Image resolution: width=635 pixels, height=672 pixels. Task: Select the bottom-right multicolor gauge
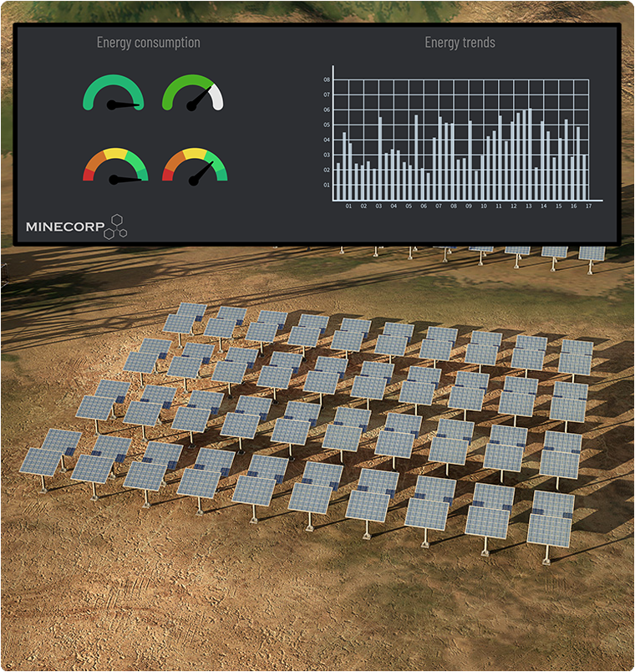pos(194,165)
